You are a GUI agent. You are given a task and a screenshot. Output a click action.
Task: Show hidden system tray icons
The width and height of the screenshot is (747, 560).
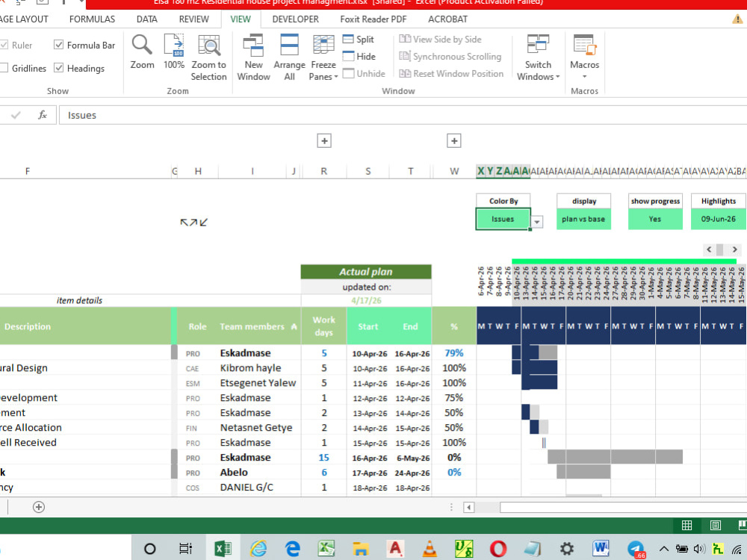(x=663, y=549)
